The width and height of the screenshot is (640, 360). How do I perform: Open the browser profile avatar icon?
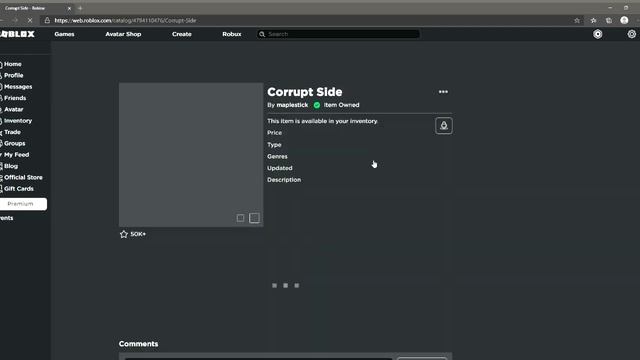624,20
